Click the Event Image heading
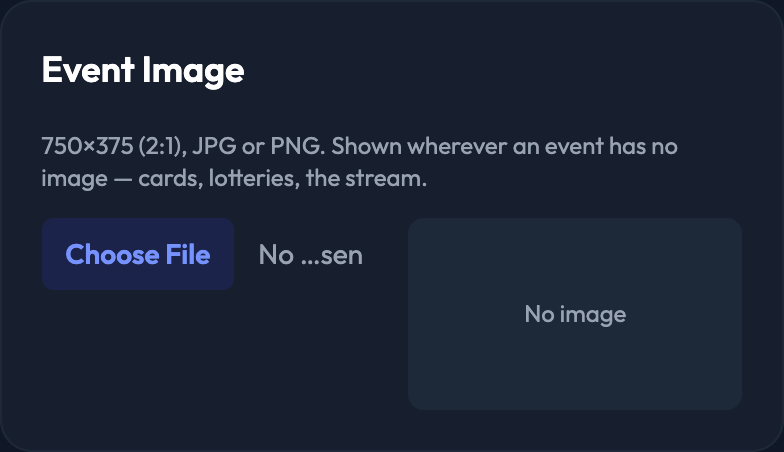 143,70
